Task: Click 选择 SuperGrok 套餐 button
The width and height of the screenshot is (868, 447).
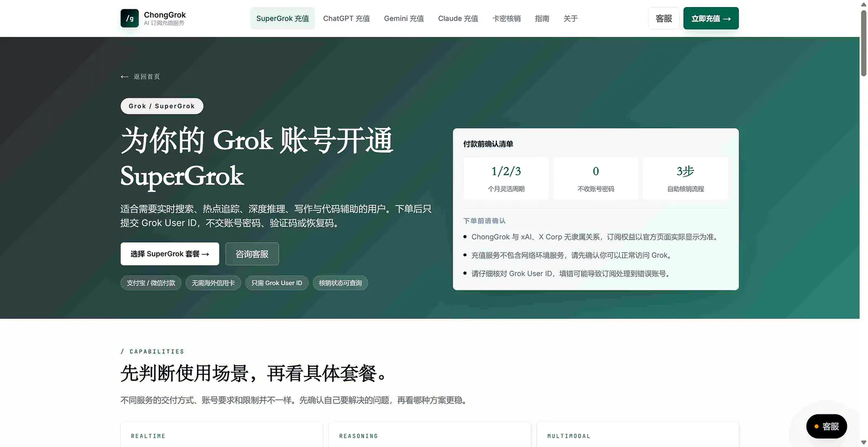Action: [x=170, y=254]
